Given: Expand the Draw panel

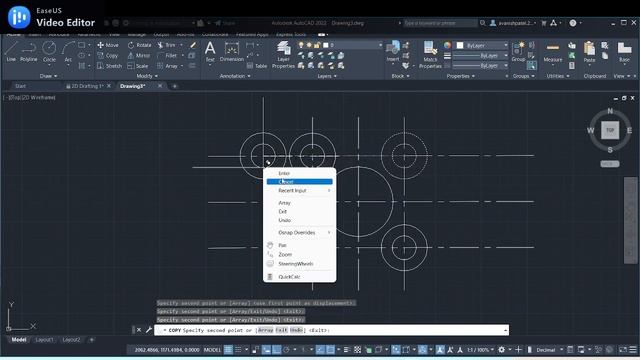Looking at the screenshot, I should point(48,76).
